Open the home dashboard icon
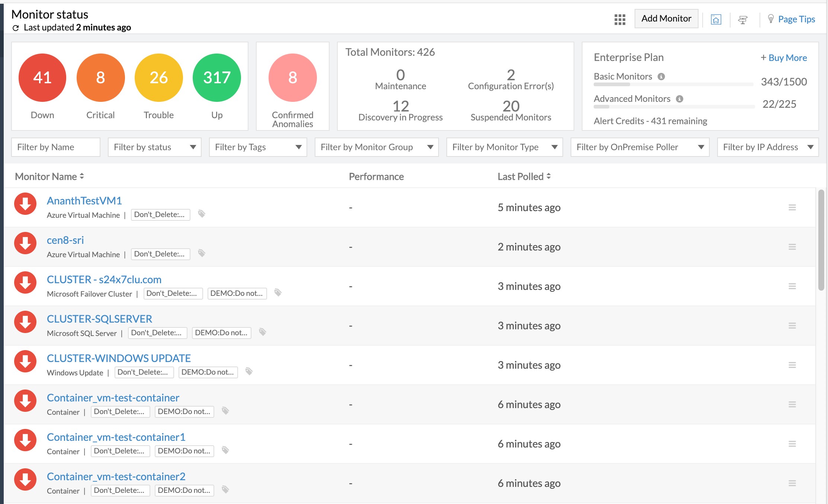 [x=716, y=19]
